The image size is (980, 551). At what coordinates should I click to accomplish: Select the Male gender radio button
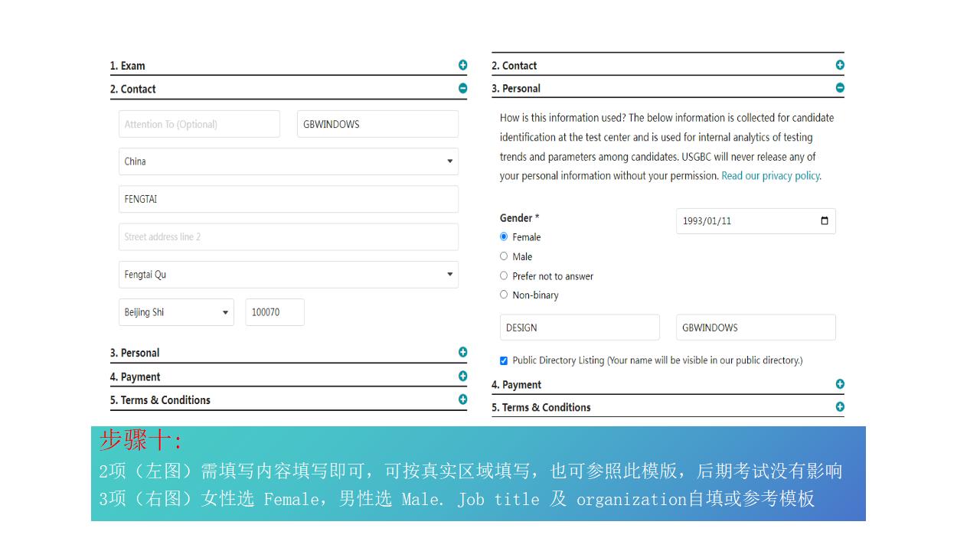coord(504,256)
